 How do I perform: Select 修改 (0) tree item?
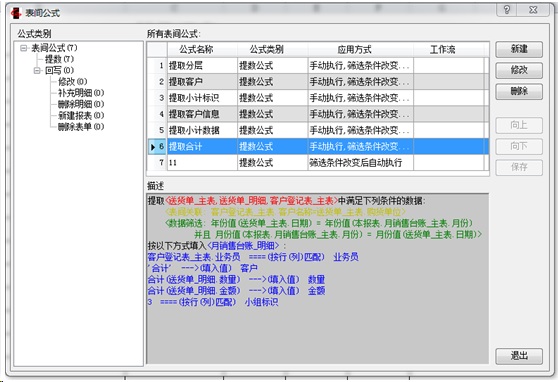tap(73, 82)
